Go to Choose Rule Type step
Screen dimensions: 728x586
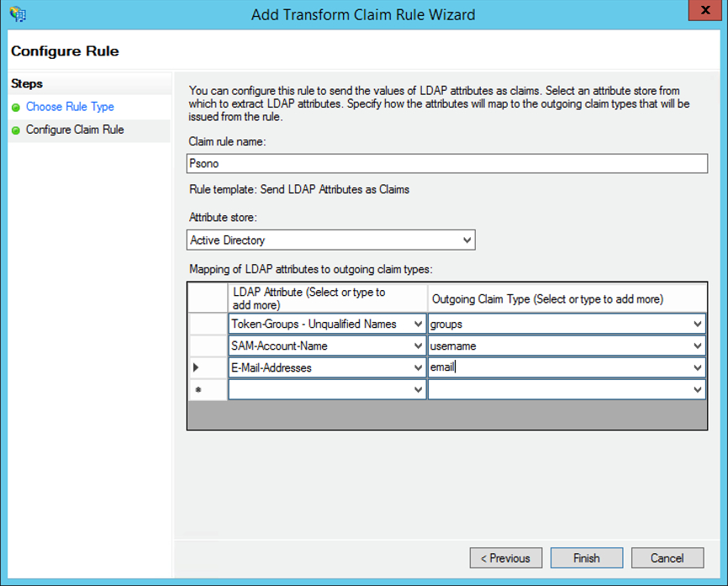[x=70, y=107]
